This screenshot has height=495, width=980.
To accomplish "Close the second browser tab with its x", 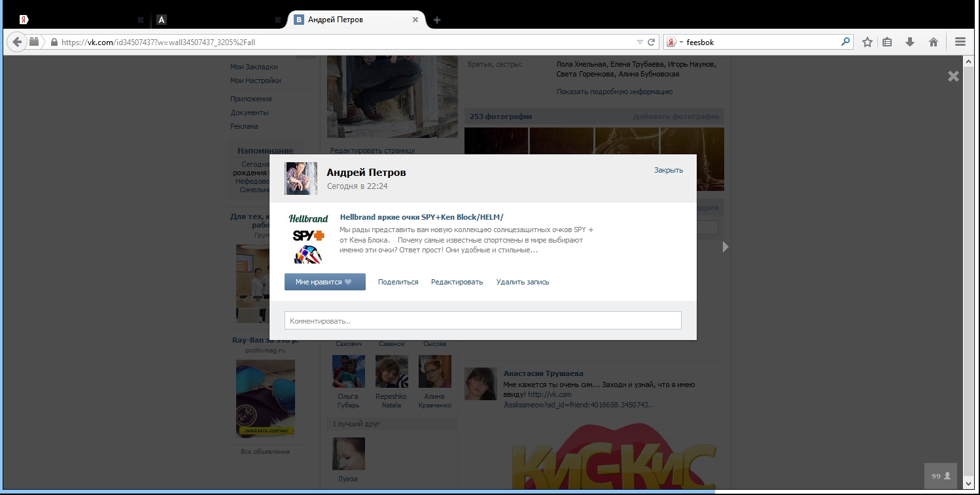I will [278, 20].
